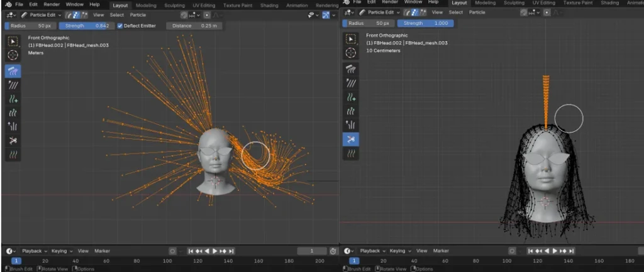Click the Marker menu in left timeline
The height and width of the screenshot is (272, 644).
point(102,251)
